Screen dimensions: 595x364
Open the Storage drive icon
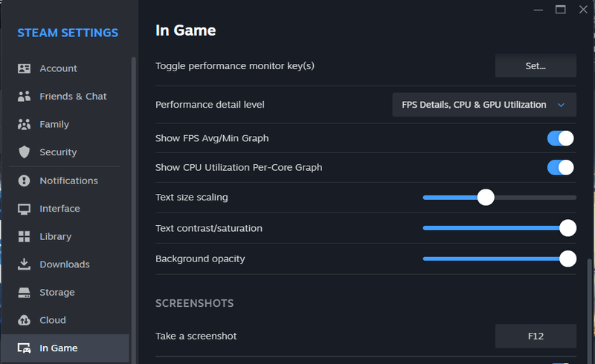pyautogui.click(x=24, y=293)
